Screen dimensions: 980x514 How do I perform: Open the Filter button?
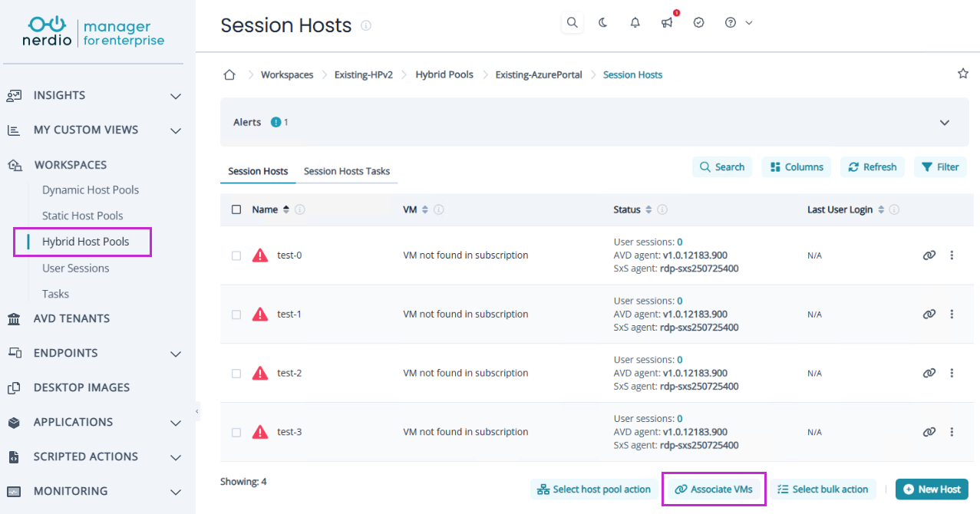[x=940, y=167]
